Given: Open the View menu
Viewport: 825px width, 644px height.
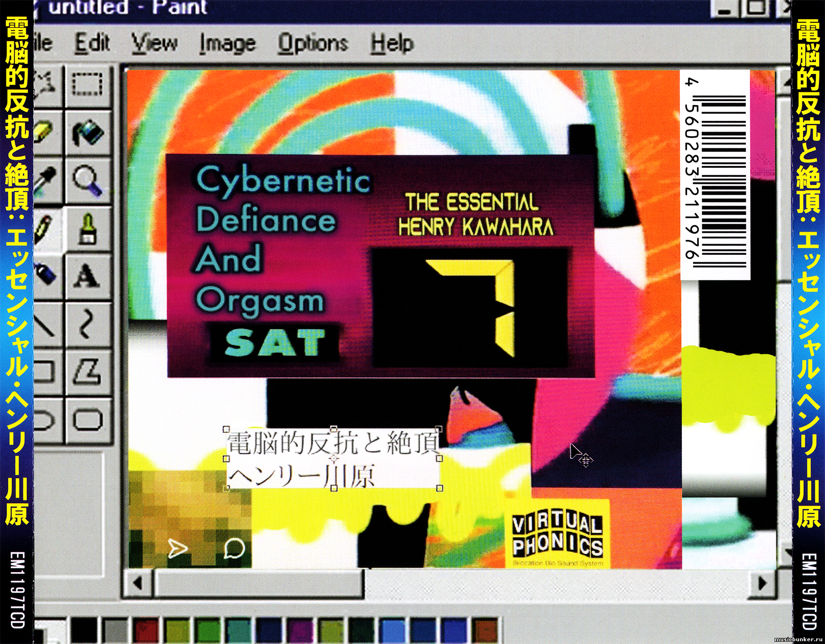Looking at the screenshot, I should pyautogui.click(x=154, y=43).
